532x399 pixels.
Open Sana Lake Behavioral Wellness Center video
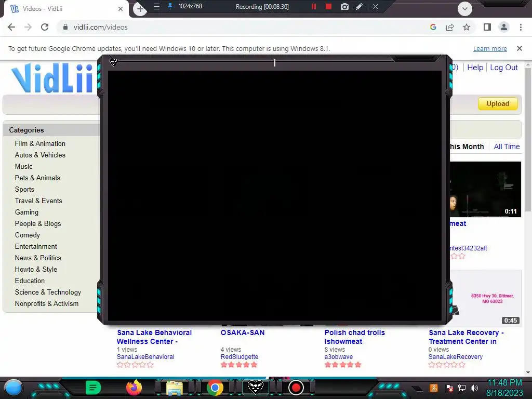click(x=154, y=337)
